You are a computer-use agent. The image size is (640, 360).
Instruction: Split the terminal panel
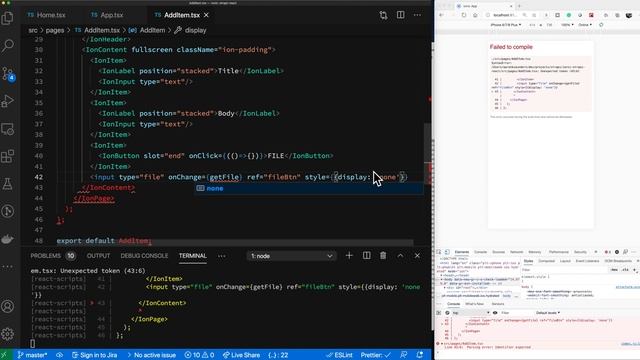(x=367, y=256)
